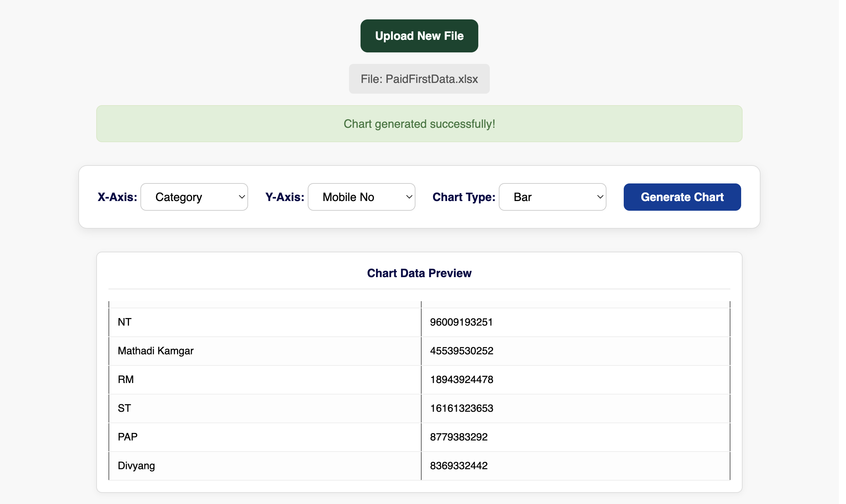This screenshot has height=504, width=846.
Task: Click the Generate Chart button
Action: pyautogui.click(x=682, y=197)
